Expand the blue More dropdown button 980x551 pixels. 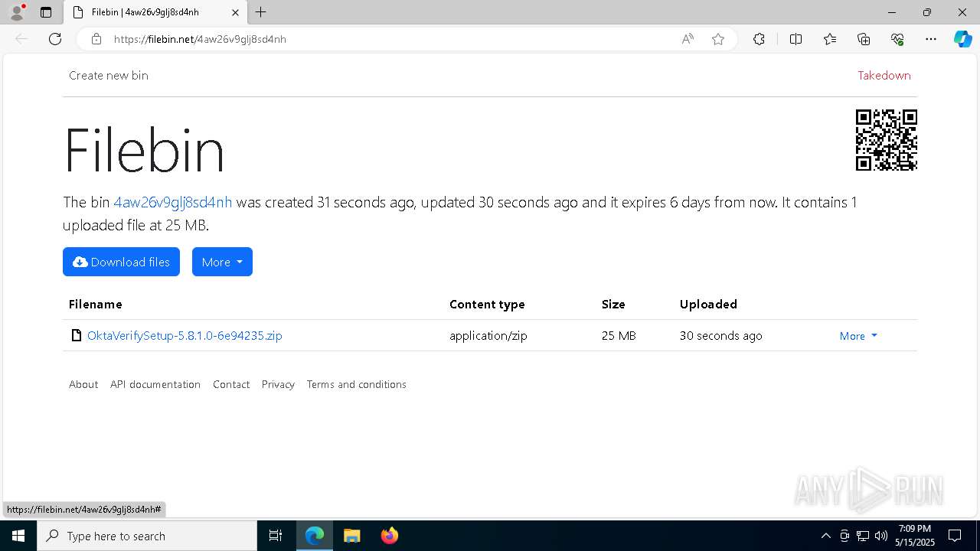point(222,262)
